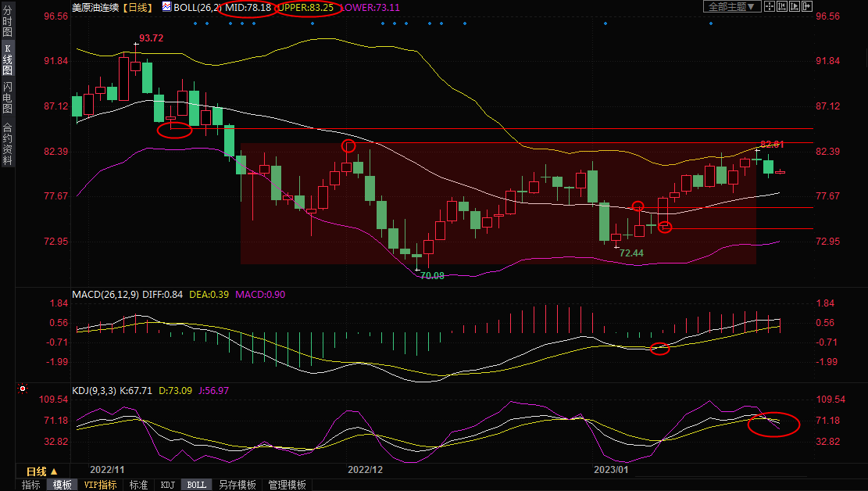Select the 指标 bottom tab

point(31,485)
